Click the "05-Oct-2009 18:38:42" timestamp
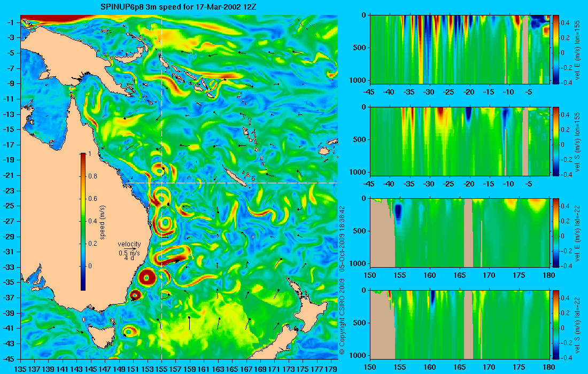The height and width of the screenshot is (374, 588). [x=342, y=239]
